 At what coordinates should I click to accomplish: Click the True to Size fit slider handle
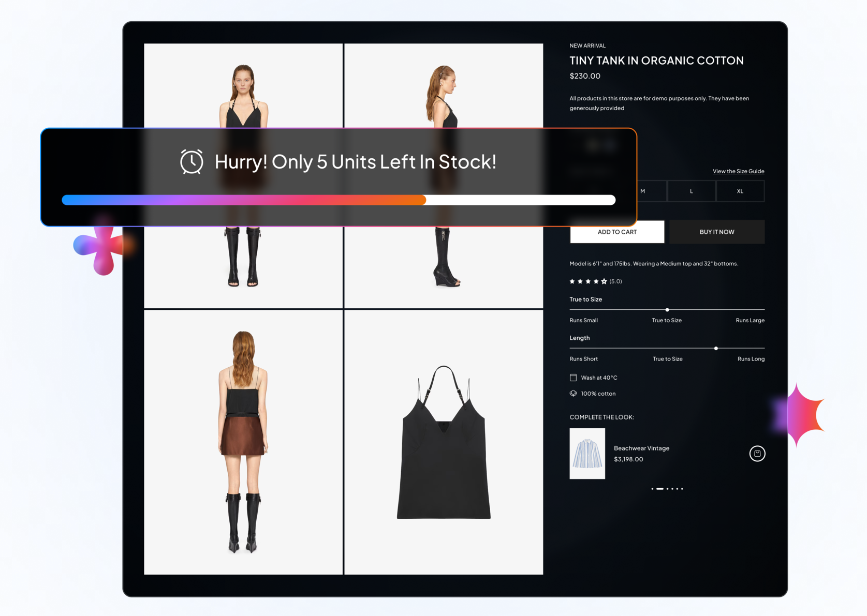[667, 310]
